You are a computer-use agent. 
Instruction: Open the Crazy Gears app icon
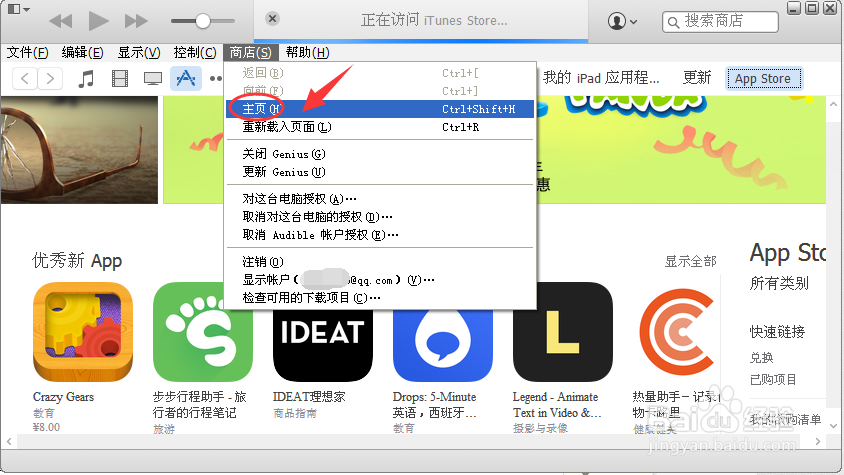83,332
